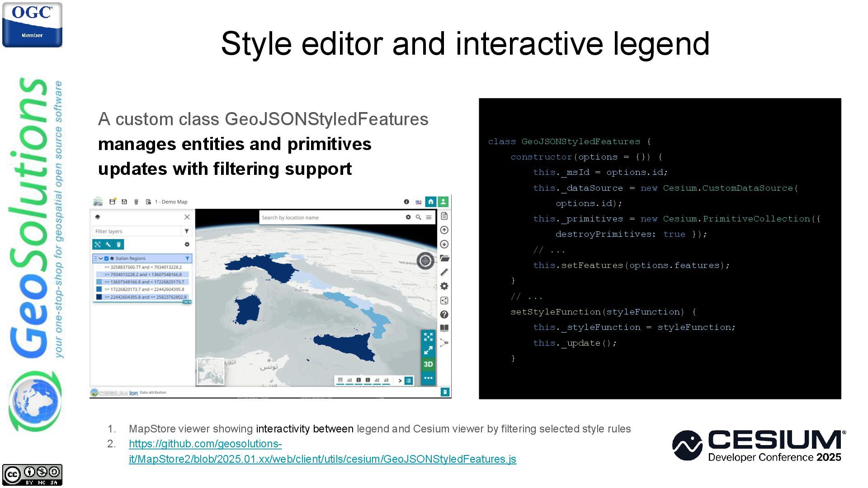Open the language flag selector
Image resolution: width=868 pixels, height=488 pixels.
[x=418, y=202]
